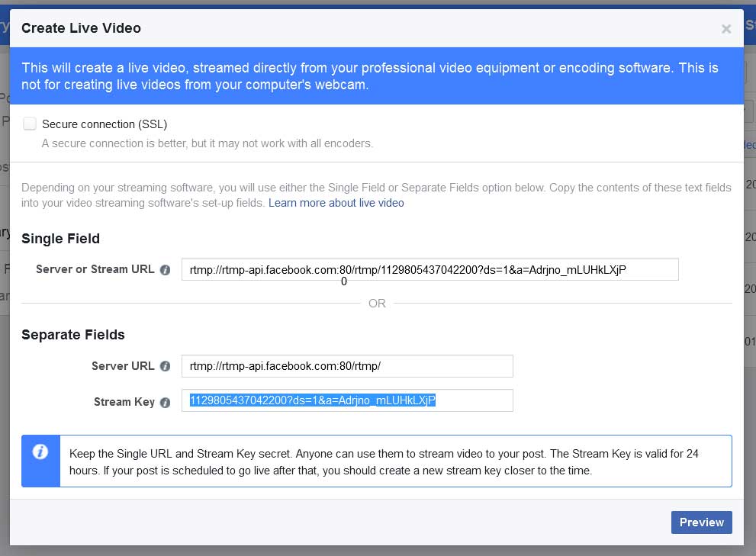Click the info icon beside Server or Stream URL
Screen dimensions: 756x556
[x=165, y=270]
